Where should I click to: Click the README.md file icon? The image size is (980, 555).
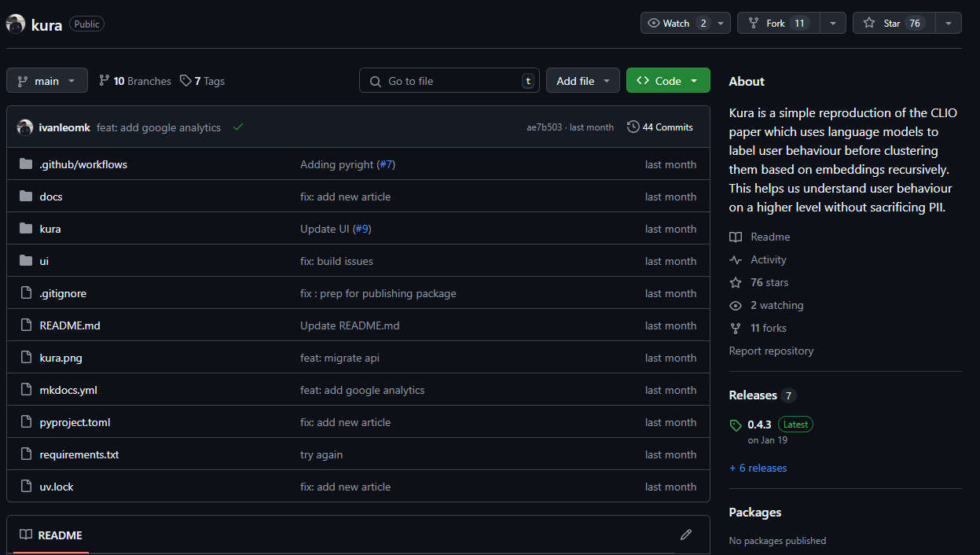pyautogui.click(x=26, y=325)
